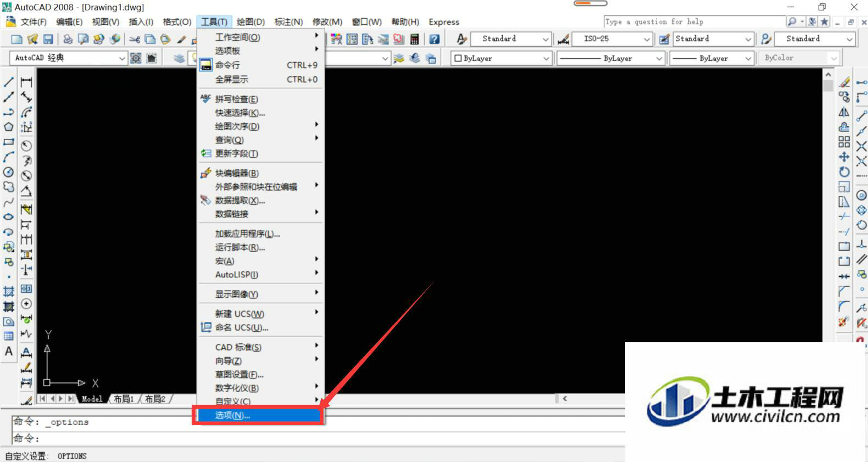Select the Multiline Text A tool
This screenshot has height=462, width=868.
(x=9, y=351)
